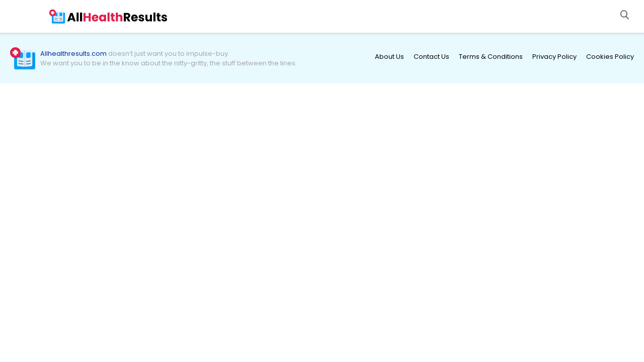Click the search magnifier icon

coord(624,15)
